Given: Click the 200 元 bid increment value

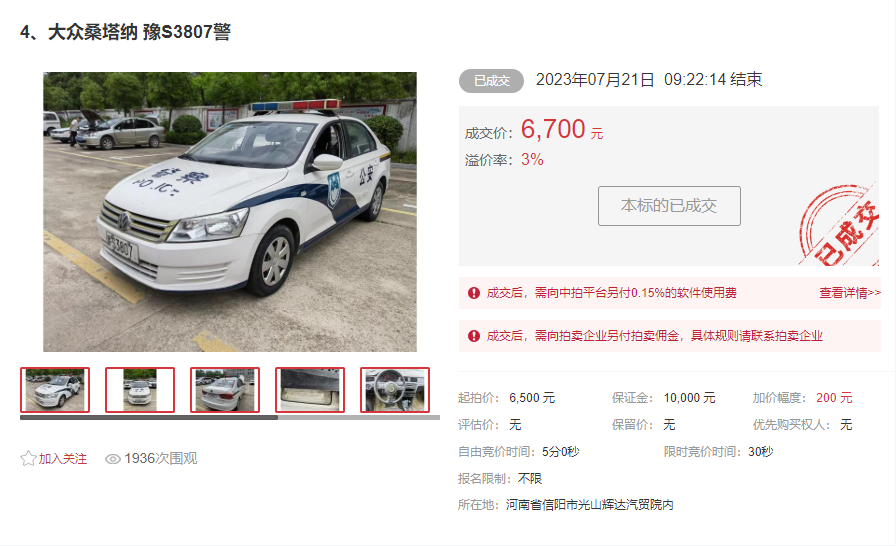Looking at the screenshot, I should [x=834, y=398].
